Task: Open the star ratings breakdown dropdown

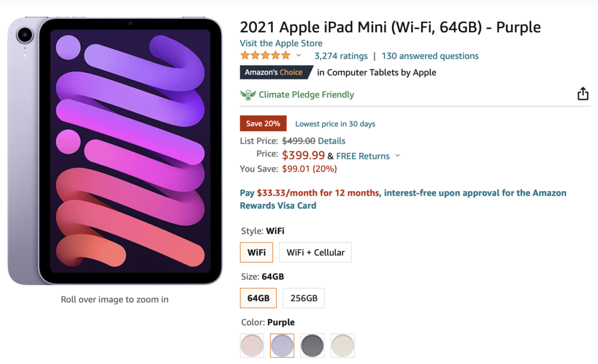Action: 298,55
